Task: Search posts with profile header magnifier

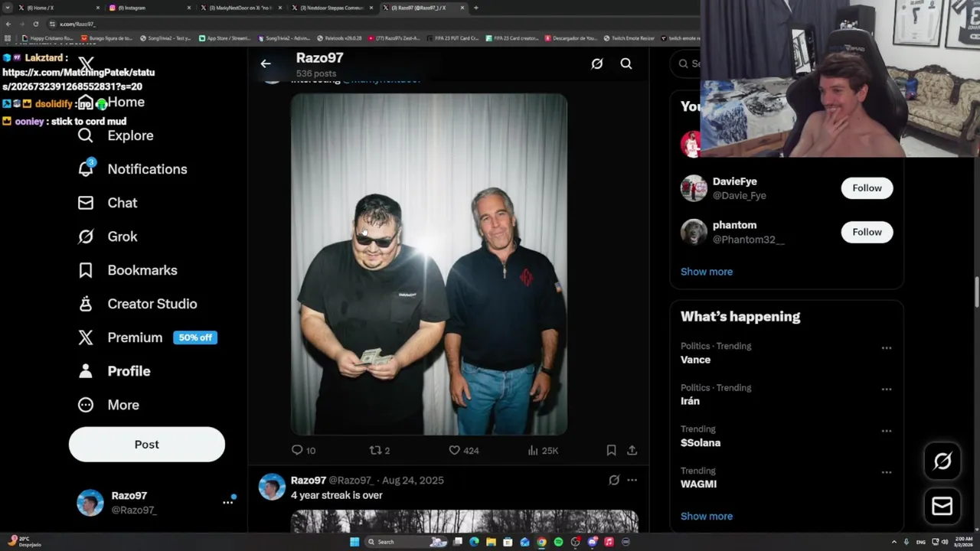Action: tap(626, 64)
